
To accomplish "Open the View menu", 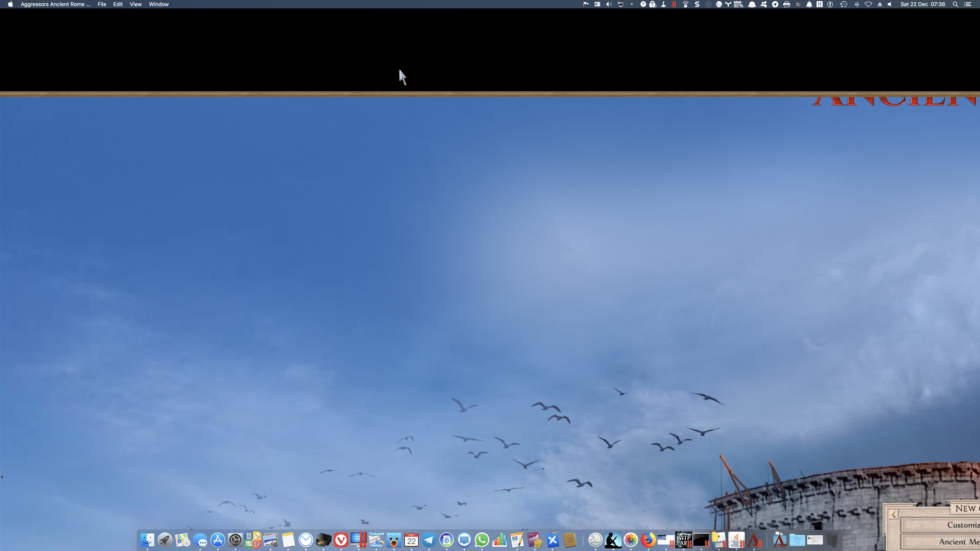I will click(136, 4).
